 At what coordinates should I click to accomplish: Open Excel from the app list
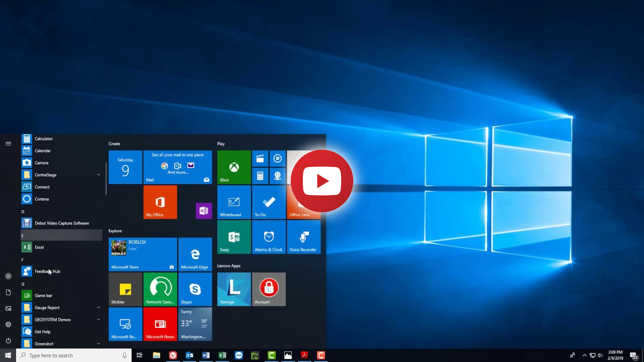click(39, 247)
